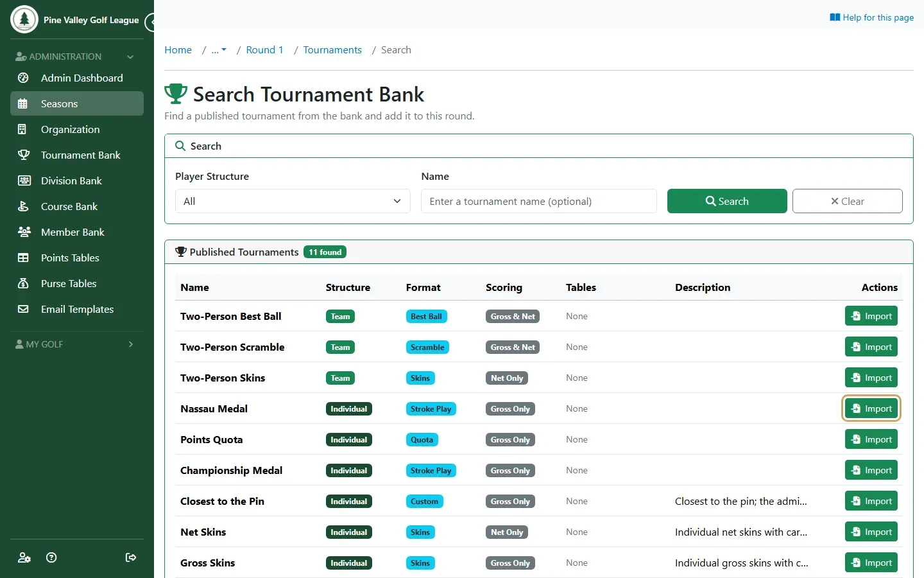The image size is (924, 578).
Task: Click the Format column header
Action: [423, 287]
